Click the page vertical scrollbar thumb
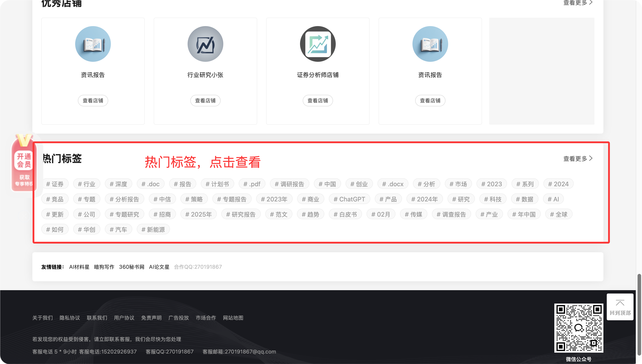The height and width of the screenshot is (364, 642). click(x=639, y=314)
